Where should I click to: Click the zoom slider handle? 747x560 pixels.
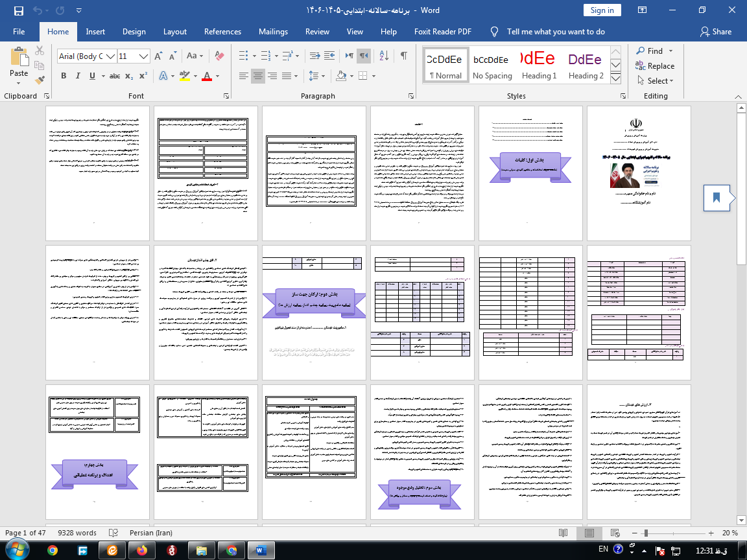point(646,533)
